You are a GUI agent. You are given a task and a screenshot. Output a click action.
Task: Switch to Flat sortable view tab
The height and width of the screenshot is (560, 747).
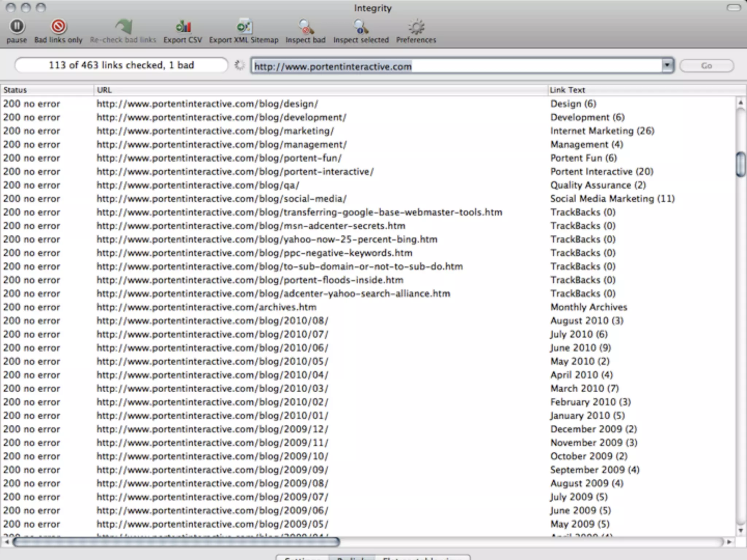(422, 557)
